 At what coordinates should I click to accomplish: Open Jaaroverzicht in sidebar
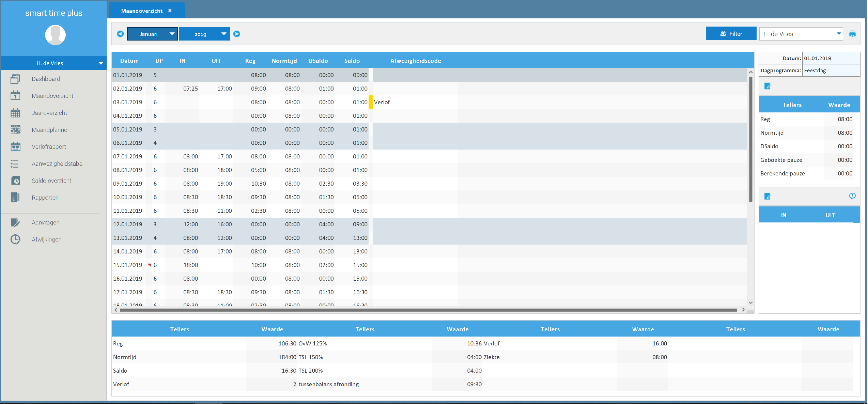(49, 113)
